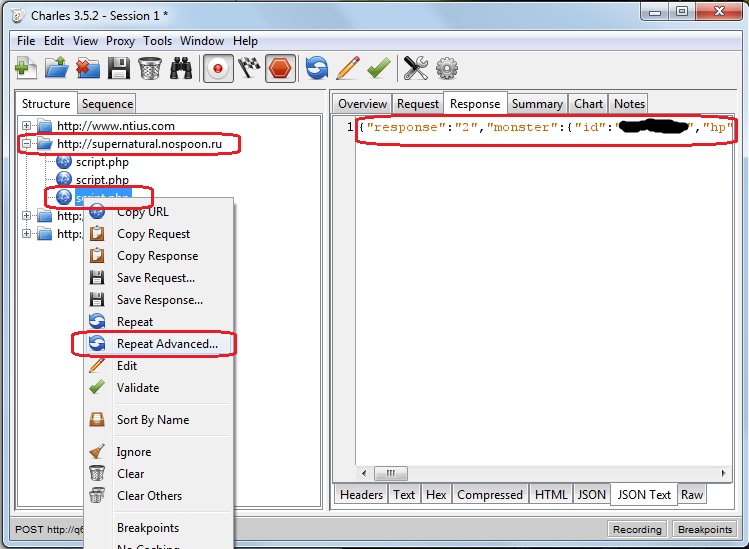Expand the www.ntius.com tree node

click(x=27, y=126)
